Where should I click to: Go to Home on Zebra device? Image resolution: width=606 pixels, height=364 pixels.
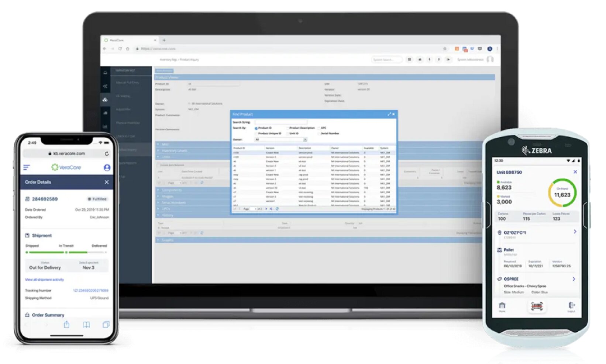[x=502, y=306]
